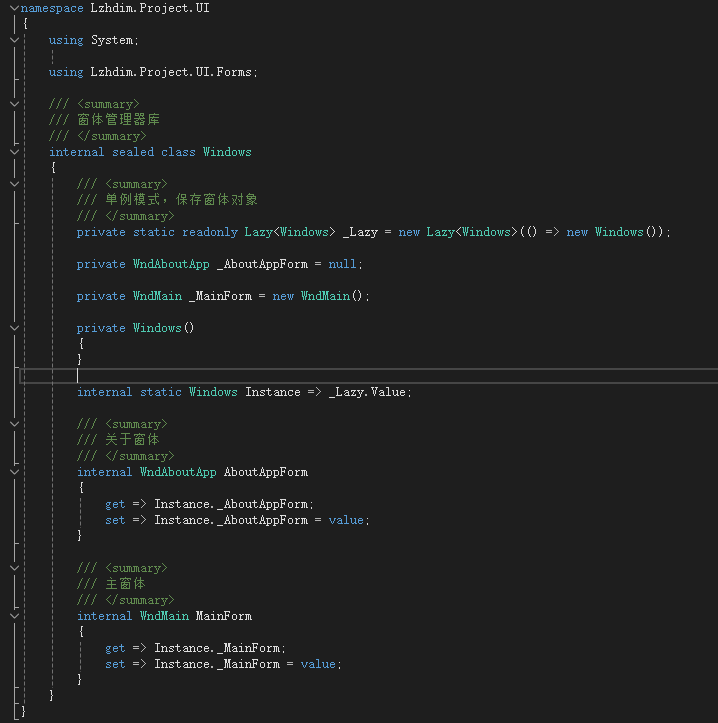Viewport: 718px width, 723px height.
Task: Click "System" in the using System line
Action: 112,40
